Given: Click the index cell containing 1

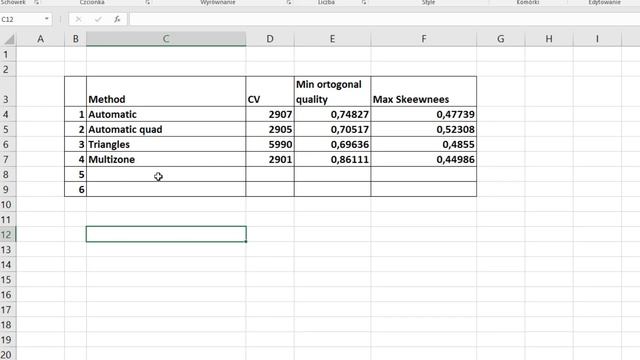Looking at the screenshot, I should [76, 114].
